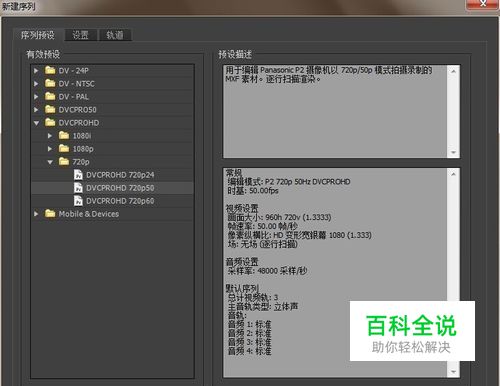Select the DVCPROHD 720p50 preset
Screen dimensions: 500x386
pyautogui.click(x=120, y=188)
